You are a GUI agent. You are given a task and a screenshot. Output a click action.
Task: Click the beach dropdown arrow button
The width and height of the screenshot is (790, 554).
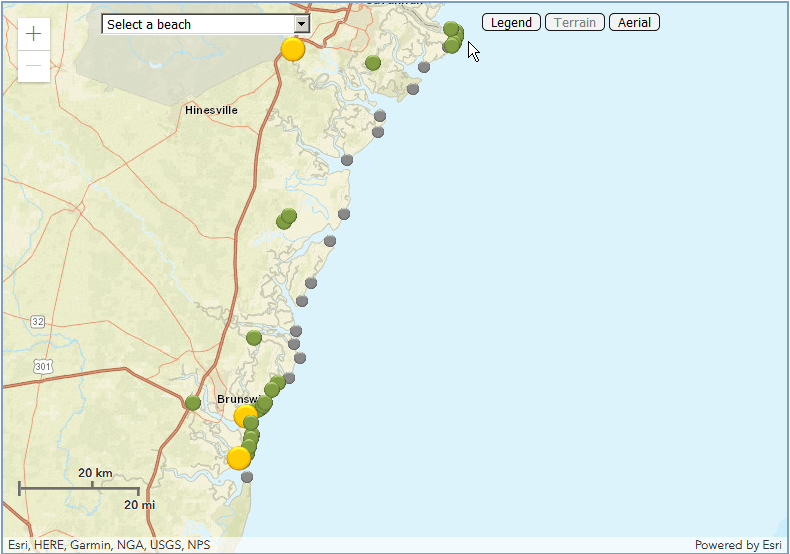coord(301,24)
